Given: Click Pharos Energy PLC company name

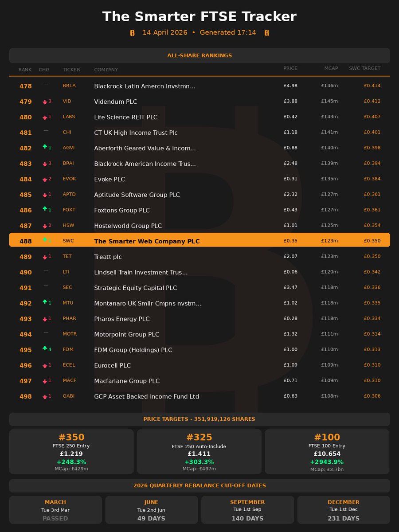Looking at the screenshot, I should pos(122,319).
